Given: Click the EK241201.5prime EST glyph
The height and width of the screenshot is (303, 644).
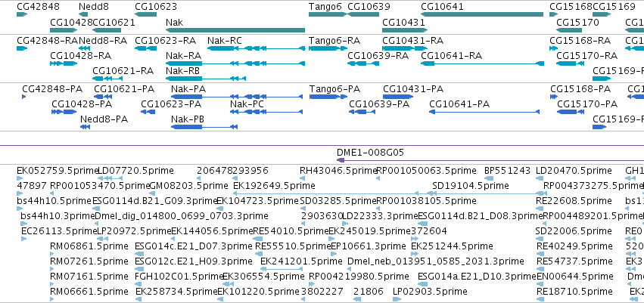Looking at the screenshot, I should click(x=282, y=269).
